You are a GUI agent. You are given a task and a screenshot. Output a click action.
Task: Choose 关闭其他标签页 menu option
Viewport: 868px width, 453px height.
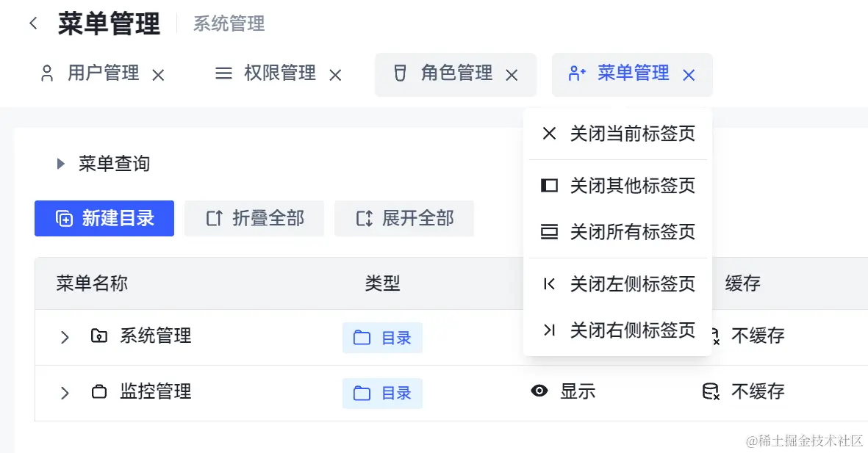[x=632, y=186]
